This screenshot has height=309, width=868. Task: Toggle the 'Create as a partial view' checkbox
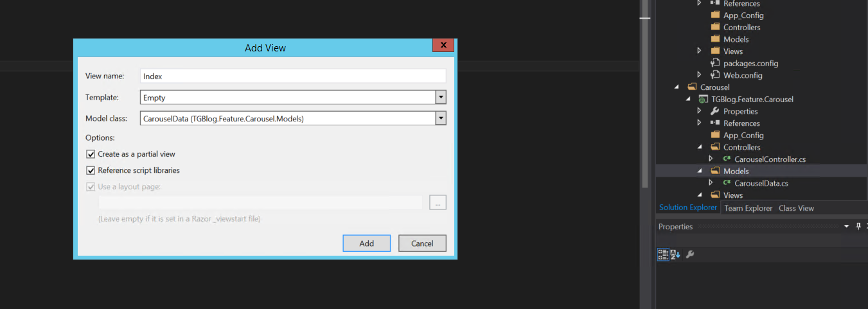coord(91,154)
